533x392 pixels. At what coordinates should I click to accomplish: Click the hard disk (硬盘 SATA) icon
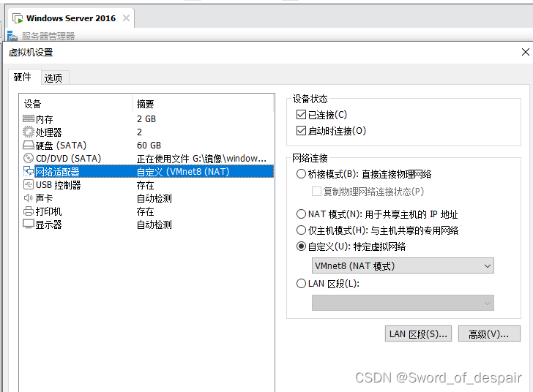[29, 146]
